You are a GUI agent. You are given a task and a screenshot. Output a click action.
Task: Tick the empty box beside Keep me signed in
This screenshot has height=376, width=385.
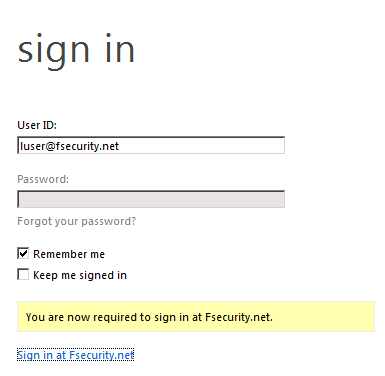[23, 274]
